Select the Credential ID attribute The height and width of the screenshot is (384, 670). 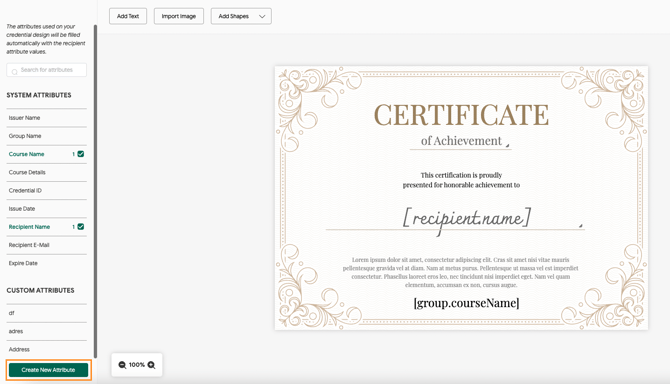(x=47, y=191)
